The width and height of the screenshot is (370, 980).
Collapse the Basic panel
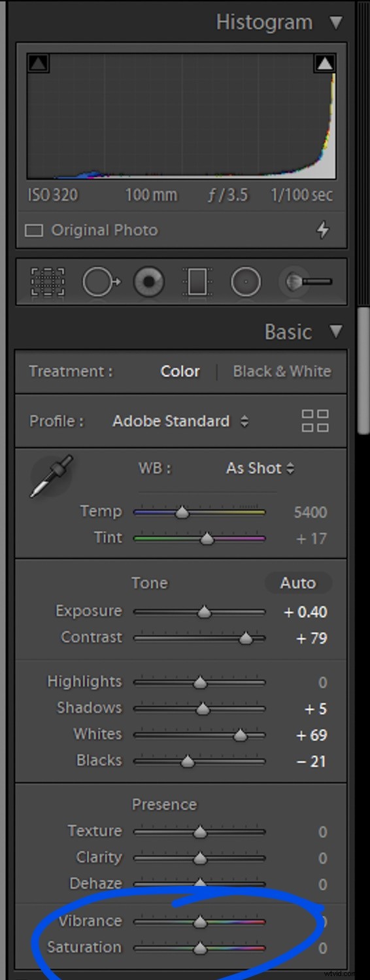click(336, 331)
